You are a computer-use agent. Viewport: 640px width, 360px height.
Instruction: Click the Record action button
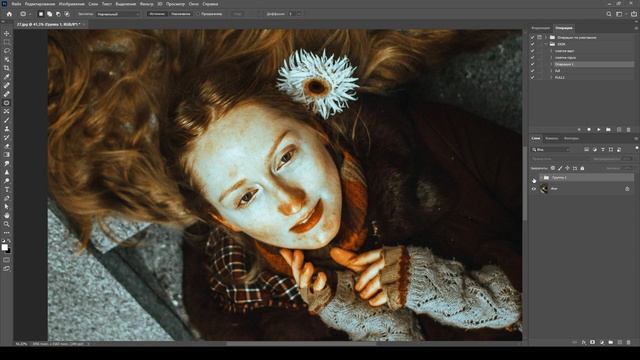point(589,130)
